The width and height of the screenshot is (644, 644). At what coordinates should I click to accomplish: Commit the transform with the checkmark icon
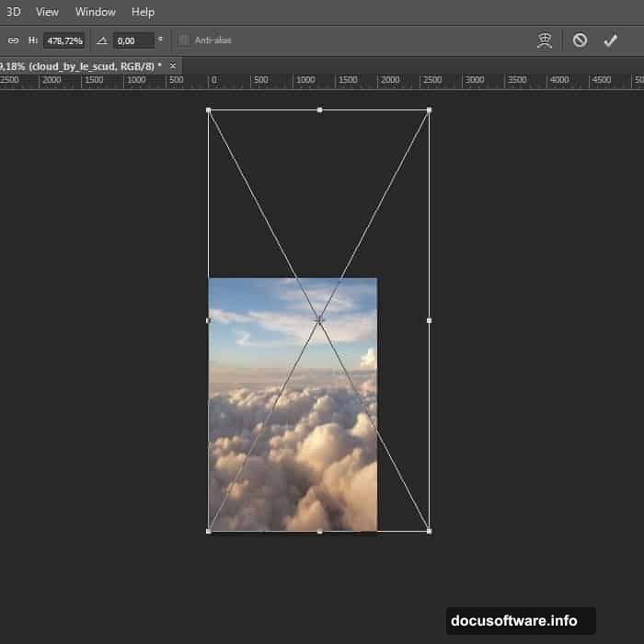click(609, 40)
